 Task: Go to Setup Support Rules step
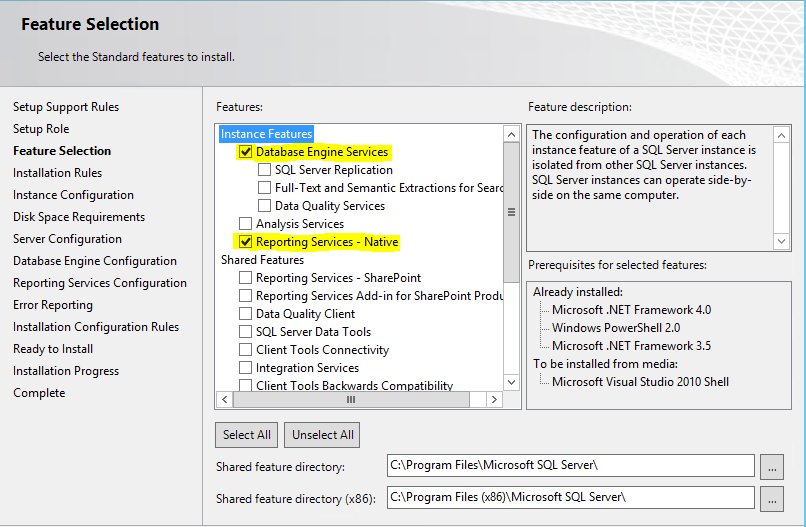pyautogui.click(x=66, y=107)
